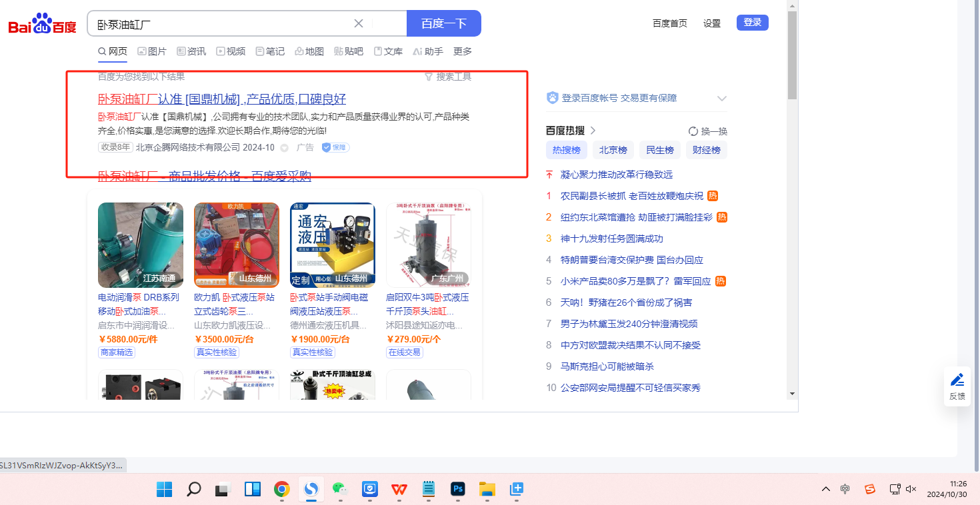Open 农民副县长被抓 hot search item
Screen dimensions: 980x505
pos(632,196)
